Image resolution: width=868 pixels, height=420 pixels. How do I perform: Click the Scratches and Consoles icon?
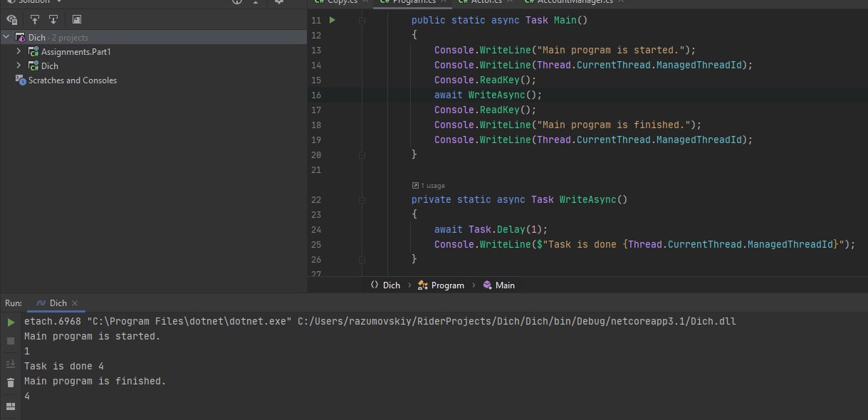[21, 80]
